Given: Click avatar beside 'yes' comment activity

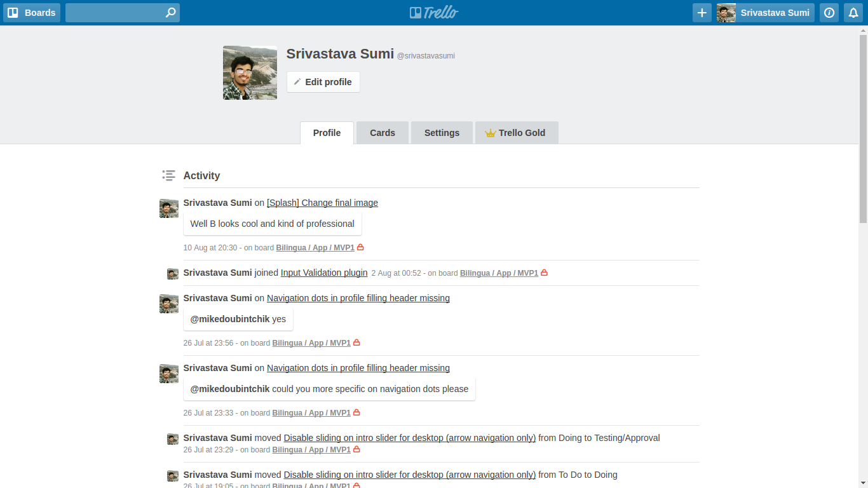Looking at the screenshot, I should (x=169, y=304).
